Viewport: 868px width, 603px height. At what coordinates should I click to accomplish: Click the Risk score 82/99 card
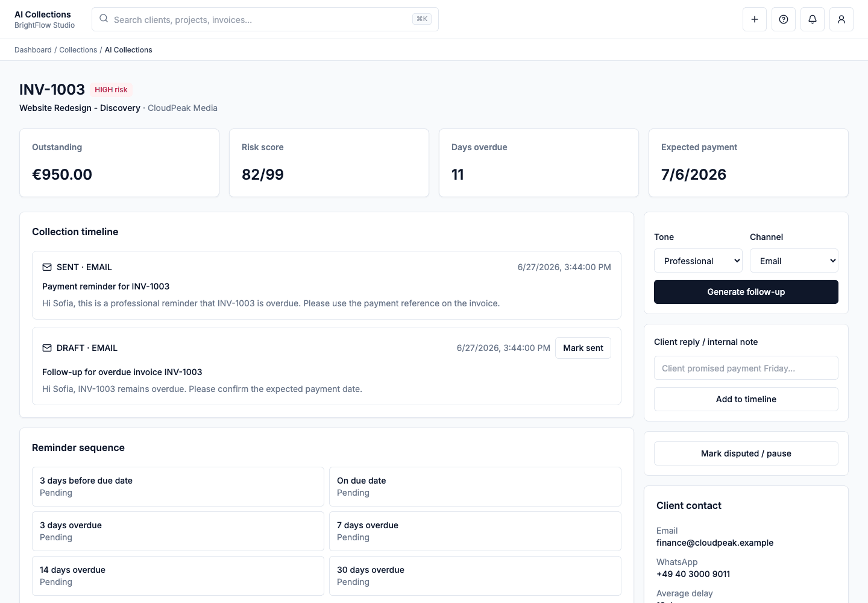click(329, 163)
